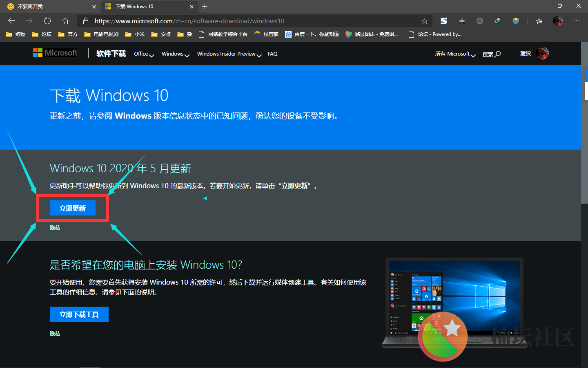
Task: Open the 校管家 bookmark
Action: pyautogui.click(x=266, y=34)
